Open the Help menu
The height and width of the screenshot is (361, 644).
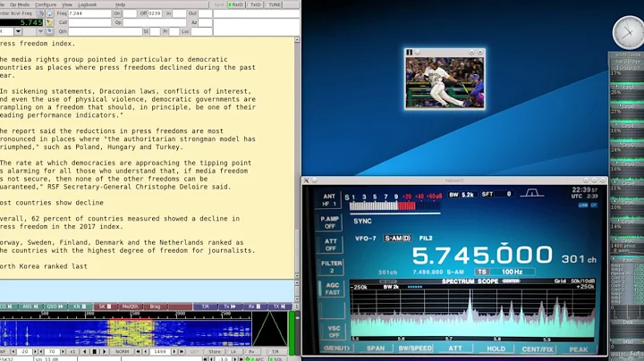tap(120, 4)
